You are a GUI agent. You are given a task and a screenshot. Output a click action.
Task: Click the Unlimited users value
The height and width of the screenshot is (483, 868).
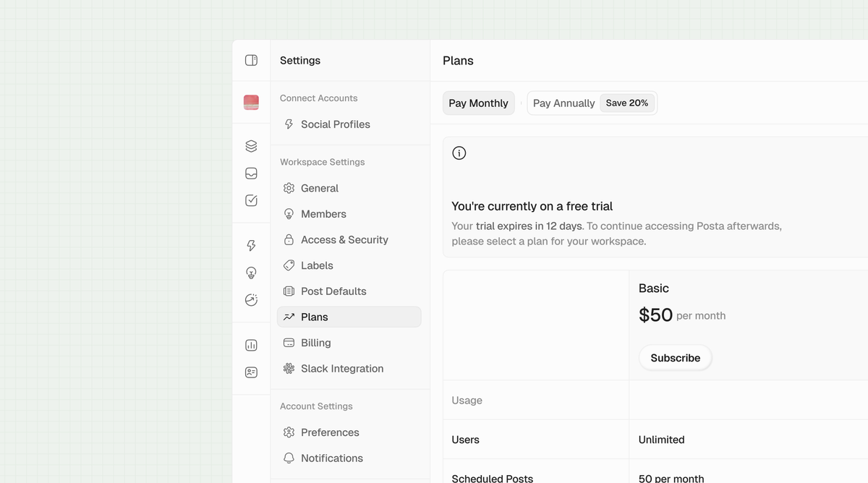point(662,440)
